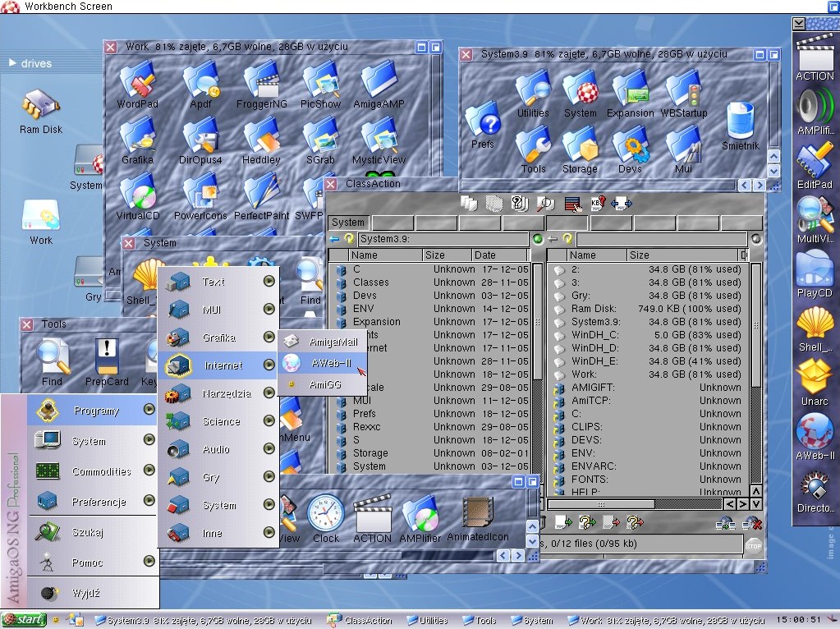This screenshot has height=629, width=840.
Task: Click magnifier icon in ClassAction toolbar
Action: [545, 203]
